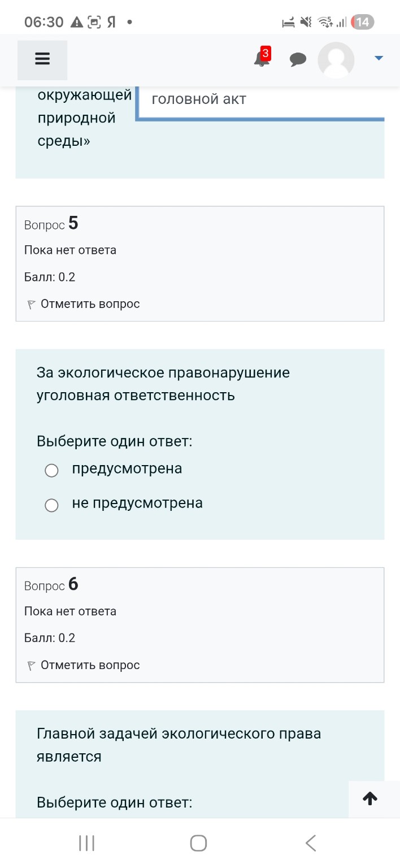The width and height of the screenshot is (400, 868).
Task: Open the notification badge showing 3
Action: coord(264,54)
